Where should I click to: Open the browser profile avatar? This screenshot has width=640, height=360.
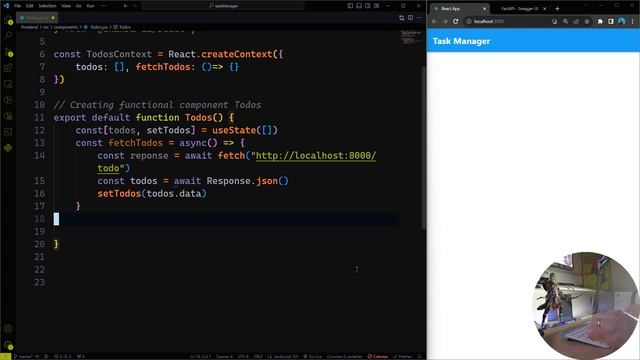click(621, 21)
